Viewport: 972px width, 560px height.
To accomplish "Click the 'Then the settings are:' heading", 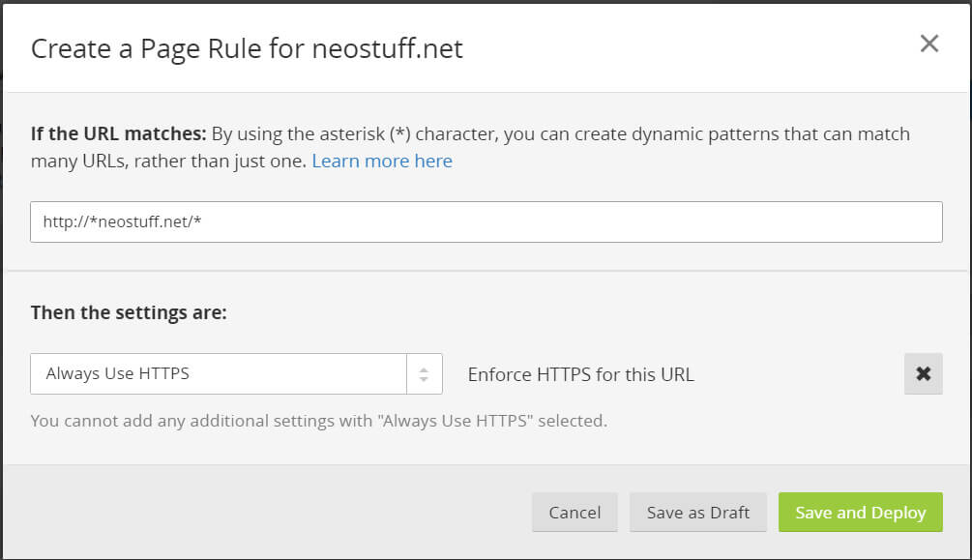I will click(x=129, y=312).
